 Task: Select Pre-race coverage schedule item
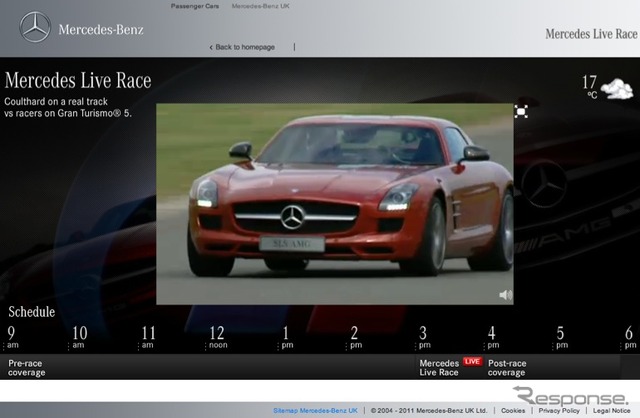coord(27,368)
